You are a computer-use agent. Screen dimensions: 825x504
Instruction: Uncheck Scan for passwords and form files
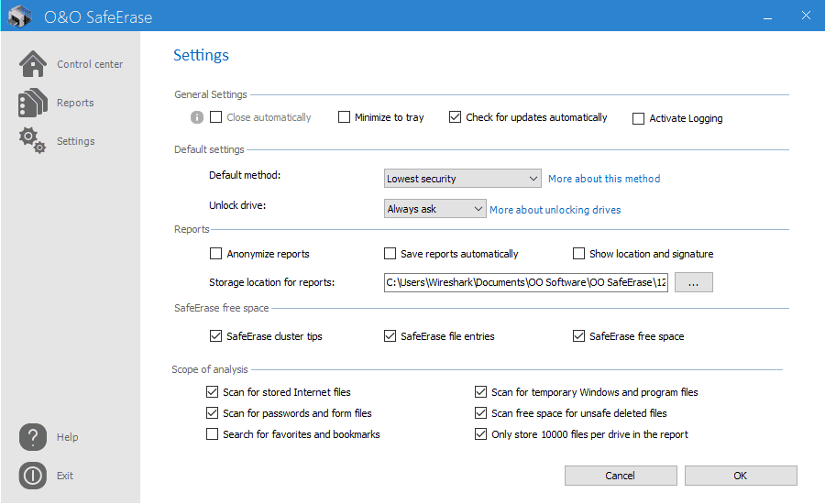[x=212, y=413]
